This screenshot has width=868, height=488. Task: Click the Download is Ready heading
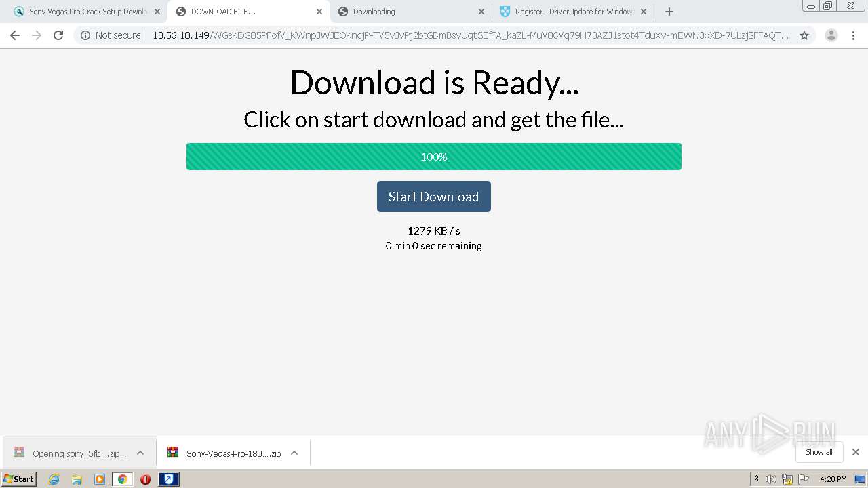click(434, 83)
